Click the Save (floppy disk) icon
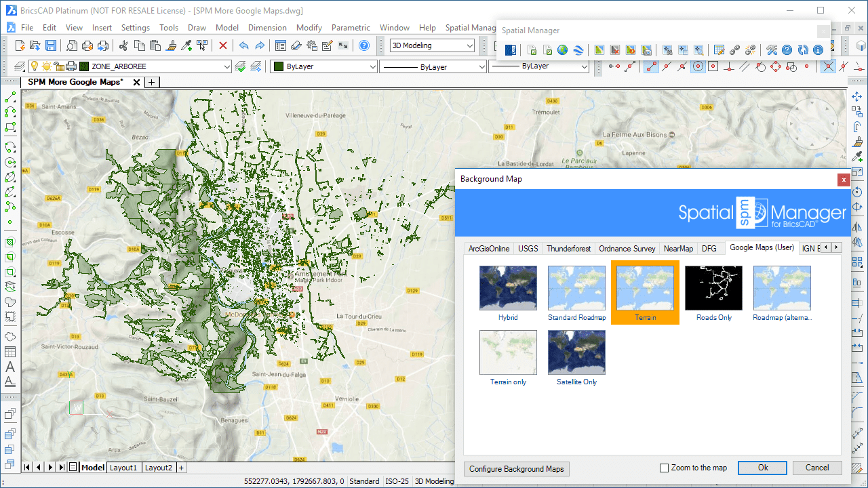This screenshot has width=868, height=488. tap(51, 45)
